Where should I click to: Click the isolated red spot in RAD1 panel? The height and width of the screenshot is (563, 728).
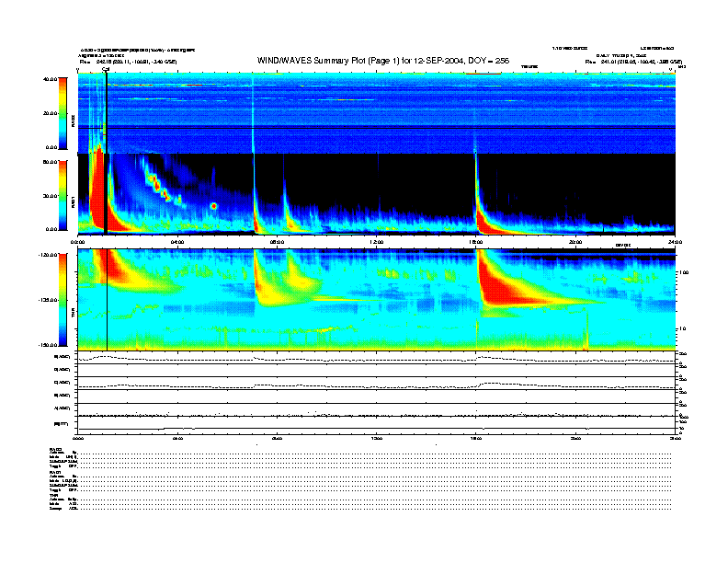213,206
